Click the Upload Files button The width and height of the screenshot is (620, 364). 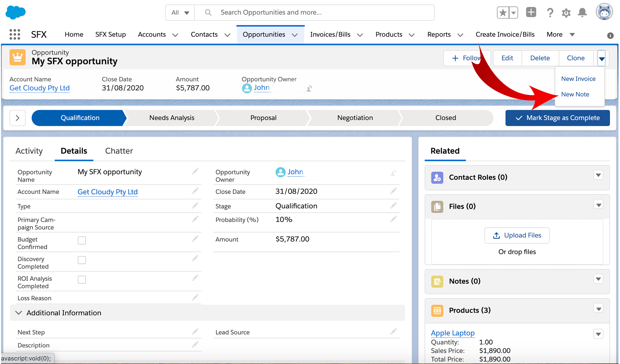517,235
